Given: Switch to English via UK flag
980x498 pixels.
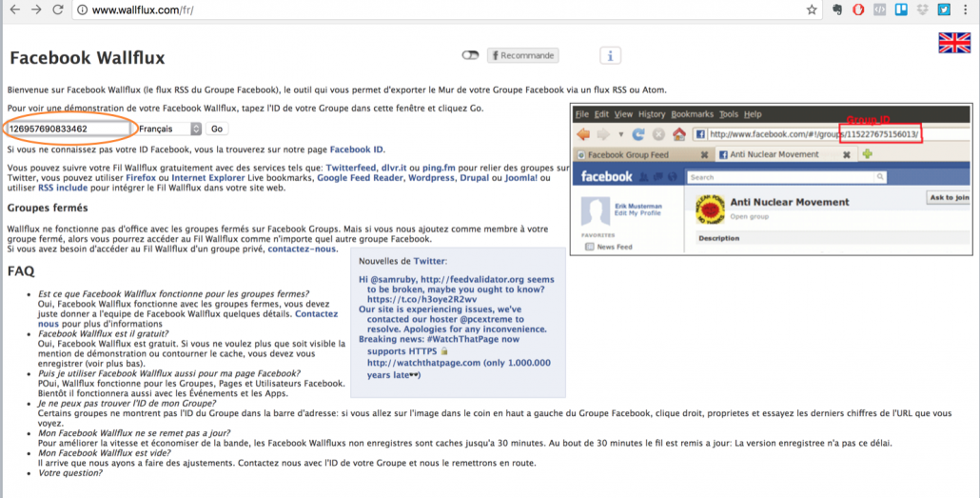Looking at the screenshot, I should pyautogui.click(x=954, y=43).
